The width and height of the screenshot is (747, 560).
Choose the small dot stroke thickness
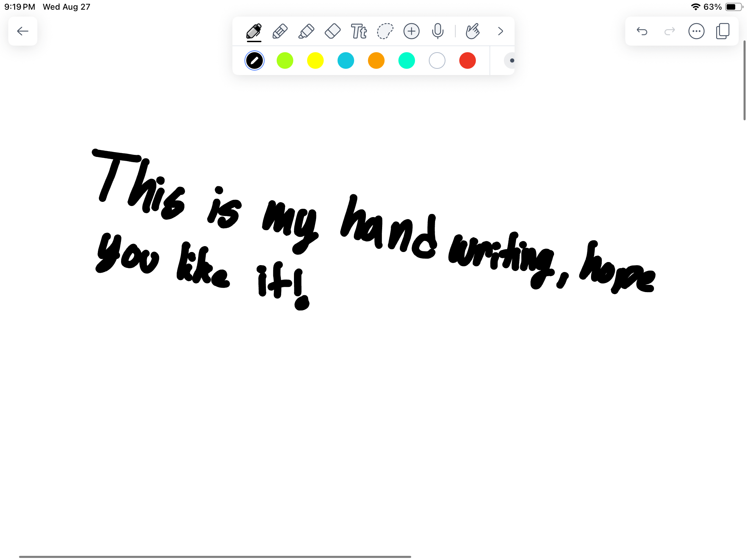click(x=510, y=61)
